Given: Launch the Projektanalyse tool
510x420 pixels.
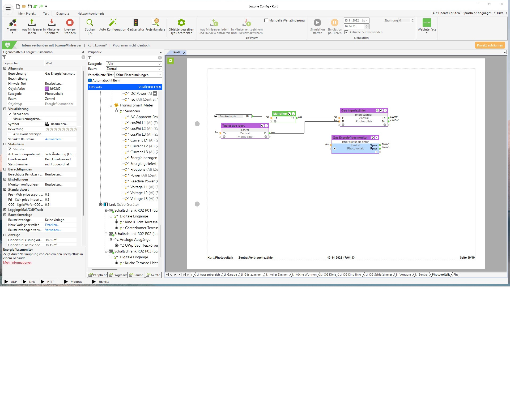Looking at the screenshot, I should tap(155, 23).
